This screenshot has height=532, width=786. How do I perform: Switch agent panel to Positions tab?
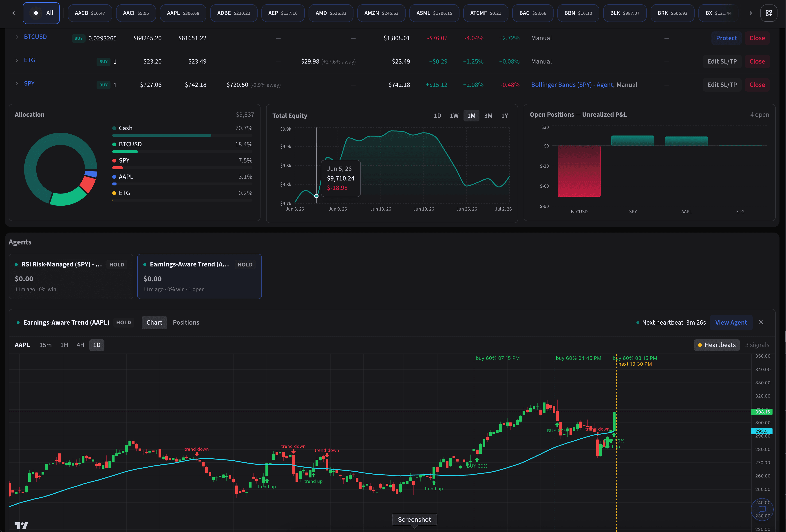186,322
